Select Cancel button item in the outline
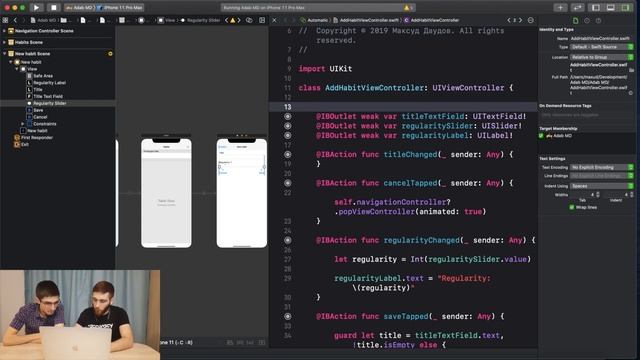 click(40, 117)
